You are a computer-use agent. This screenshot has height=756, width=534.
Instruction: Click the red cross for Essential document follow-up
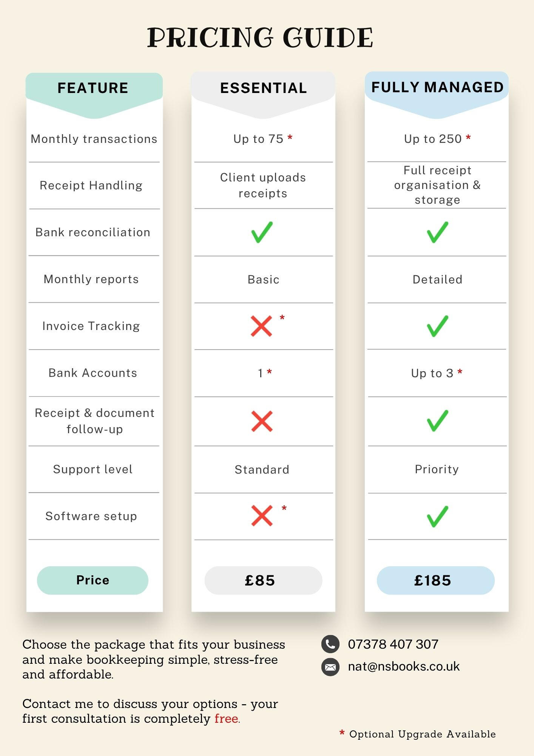(x=262, y=421)
